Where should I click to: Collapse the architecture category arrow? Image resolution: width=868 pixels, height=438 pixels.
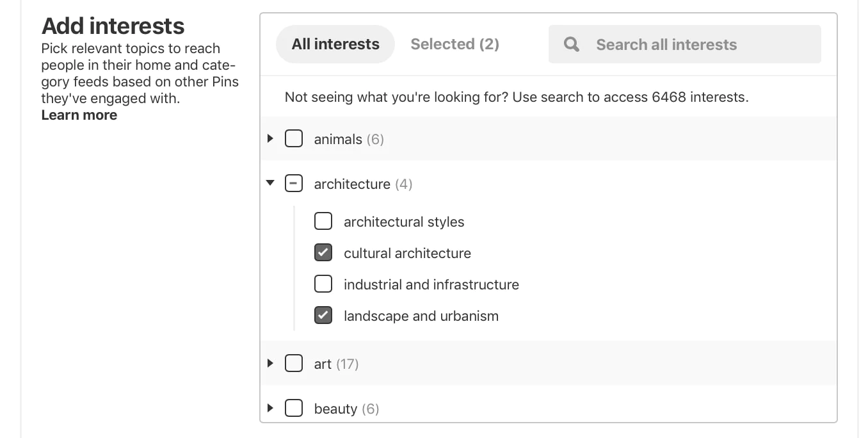click(270, 183)
